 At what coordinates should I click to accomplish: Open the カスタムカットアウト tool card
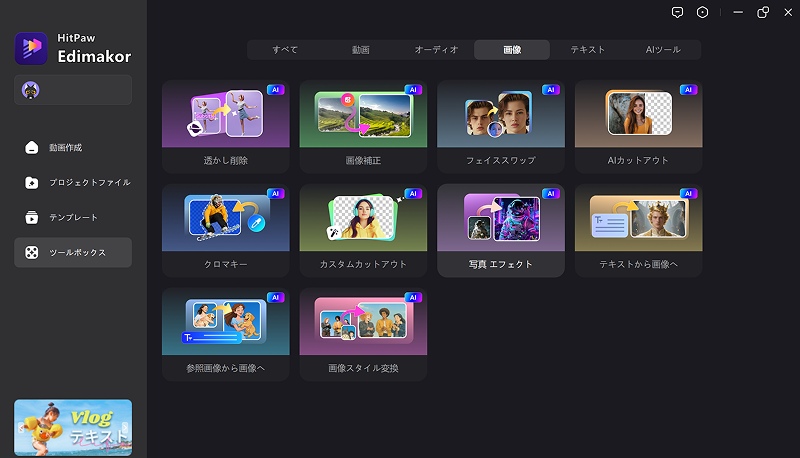click(363, 231)
